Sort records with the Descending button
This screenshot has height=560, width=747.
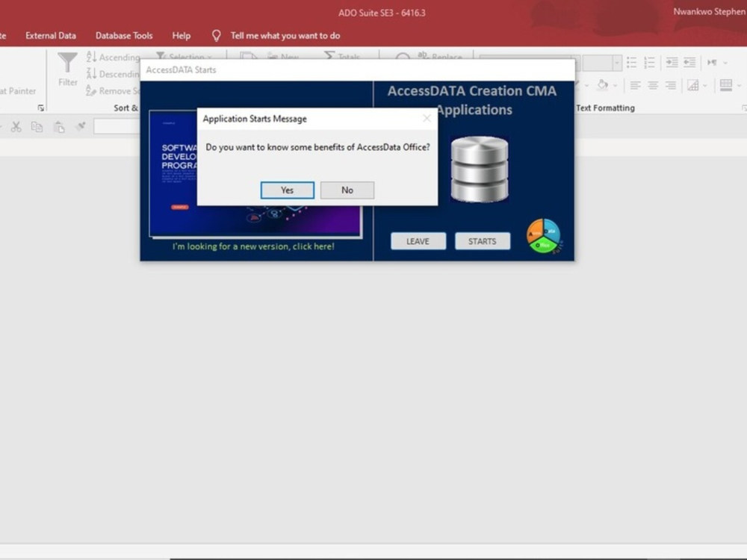pos(113,74)
